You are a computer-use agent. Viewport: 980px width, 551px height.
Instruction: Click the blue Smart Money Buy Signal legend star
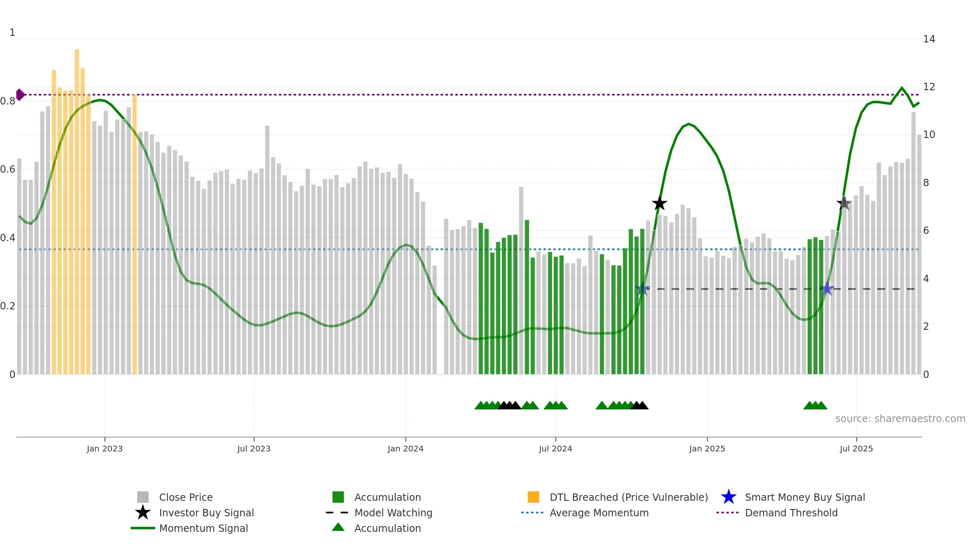coord(728,497)
